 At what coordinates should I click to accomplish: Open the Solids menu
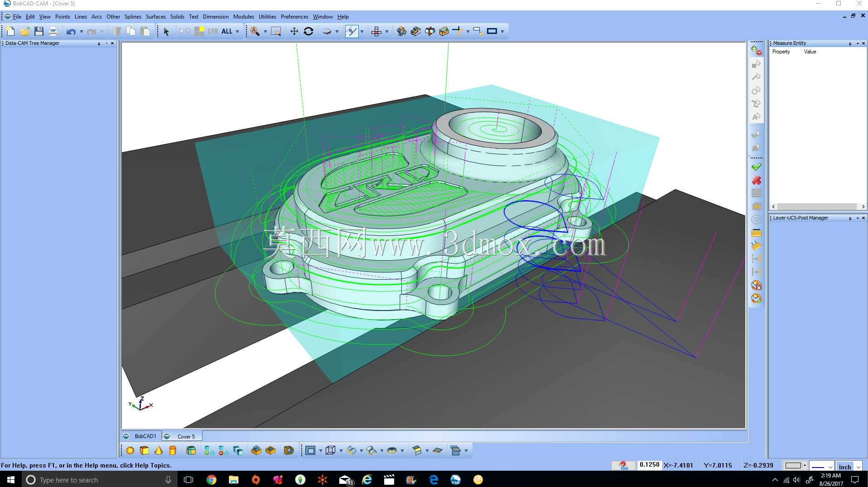177,17
